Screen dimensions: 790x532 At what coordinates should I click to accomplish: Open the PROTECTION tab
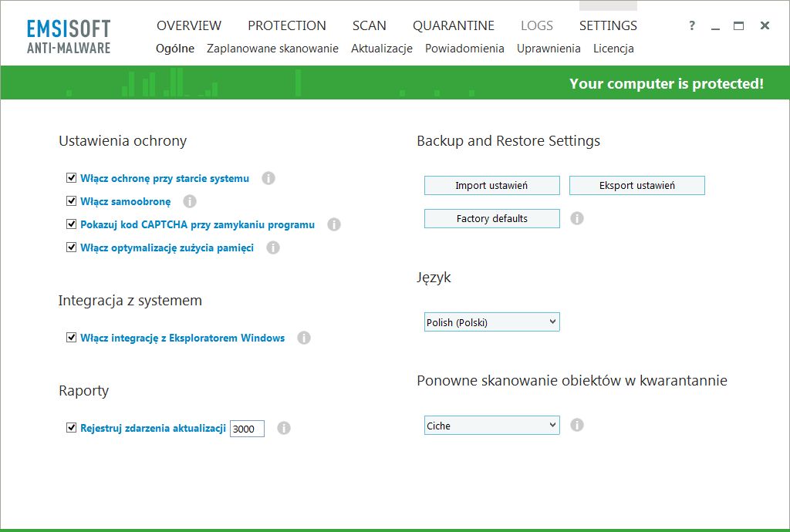tap(287, 25)
